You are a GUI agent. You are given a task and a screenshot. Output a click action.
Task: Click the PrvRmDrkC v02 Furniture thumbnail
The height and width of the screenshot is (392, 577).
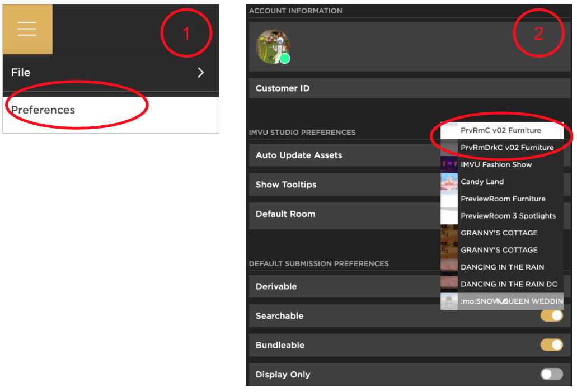click(449, 148)
